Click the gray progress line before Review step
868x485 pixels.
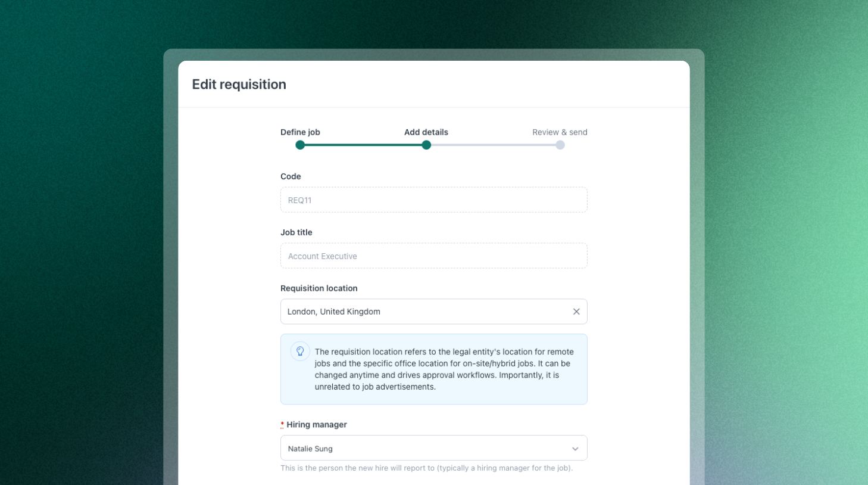(493, 145)
